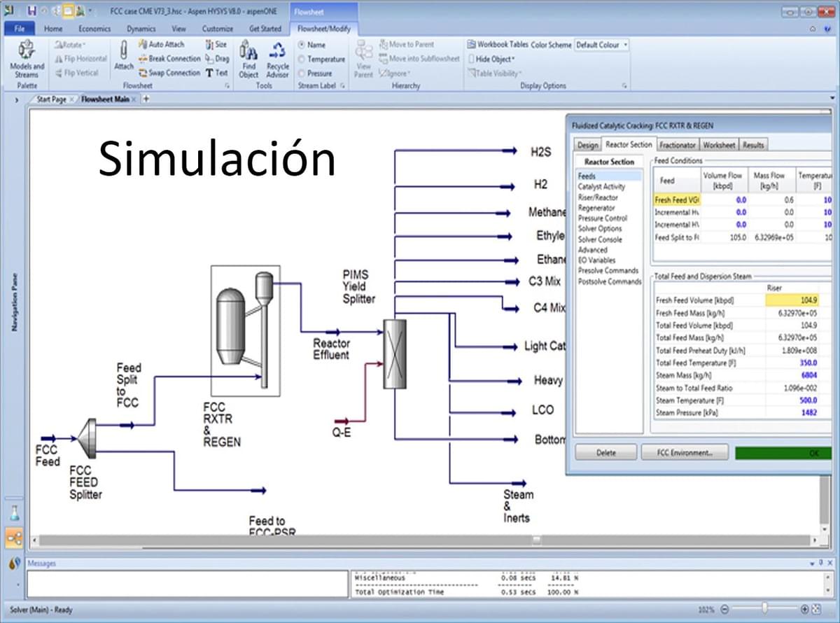Select Riser/Reactor in Reactor Section list
The image size is (840, 623).
598,197
